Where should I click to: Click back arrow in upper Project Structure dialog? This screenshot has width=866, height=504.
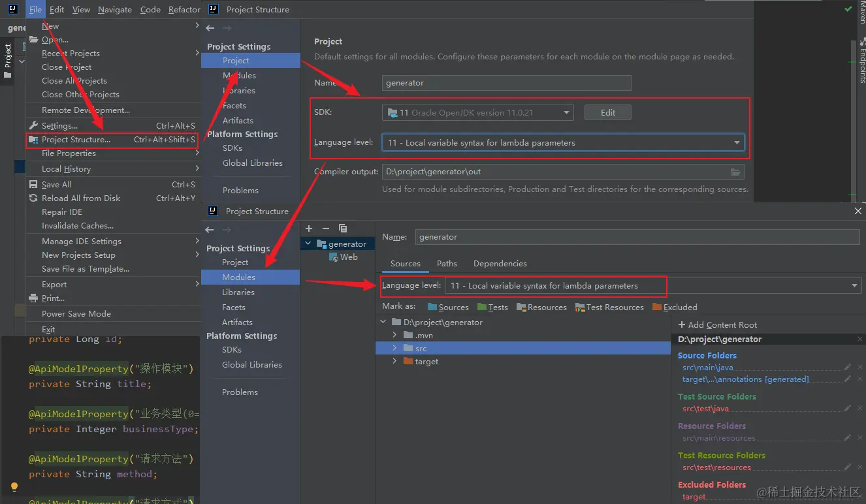[210, 28]
